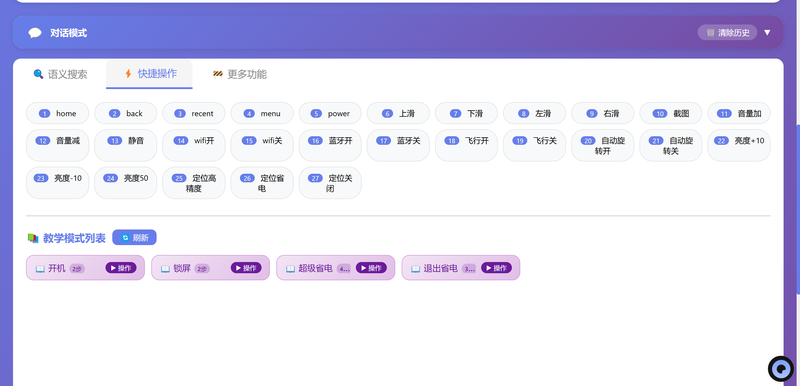800x386 pixels.
Task: Click the book icon on the 超级省电 card
Action: coord(291,268)
